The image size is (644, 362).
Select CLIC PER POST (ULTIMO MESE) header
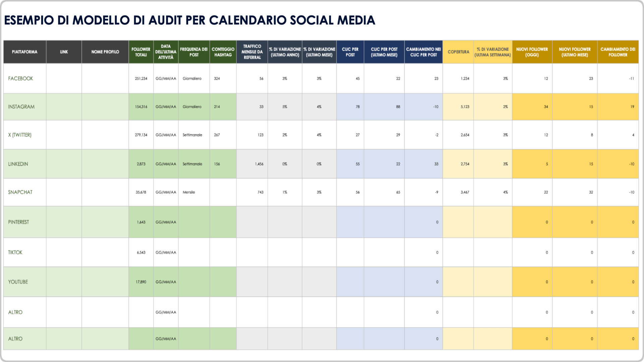pyautogui.click(x=384, y=52)
